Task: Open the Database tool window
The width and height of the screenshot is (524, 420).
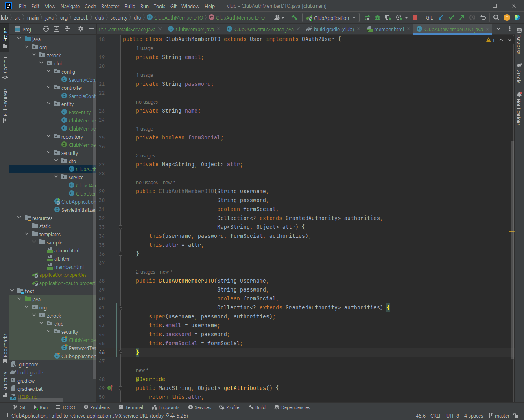Action: pyautogui.click(x=519, y=41)
